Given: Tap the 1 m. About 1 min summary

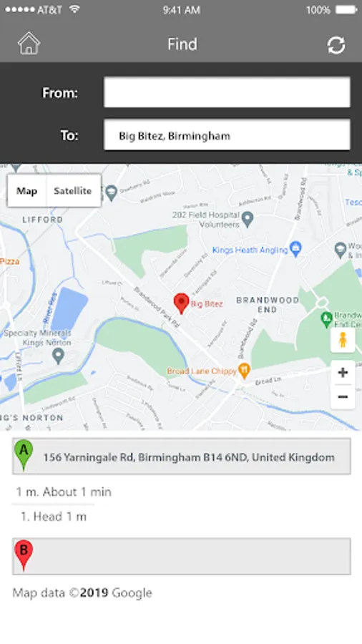Looking at the screenshot, I should 64,492.
